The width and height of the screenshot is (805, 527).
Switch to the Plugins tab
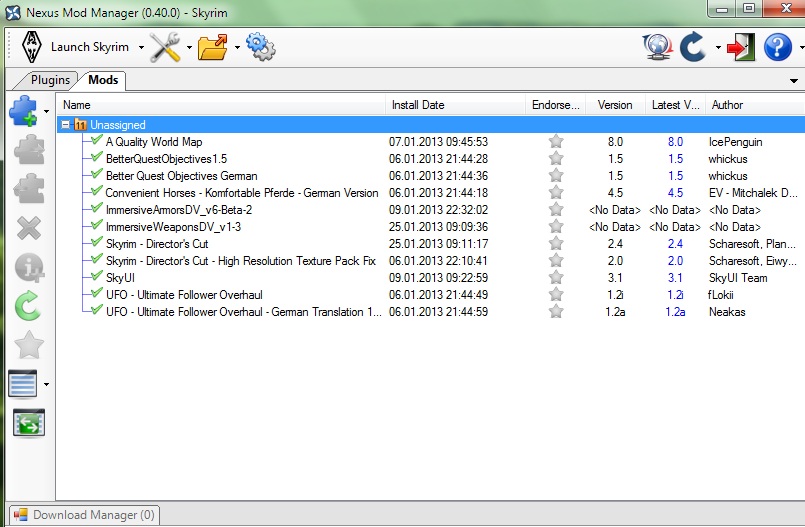[50, 80]
